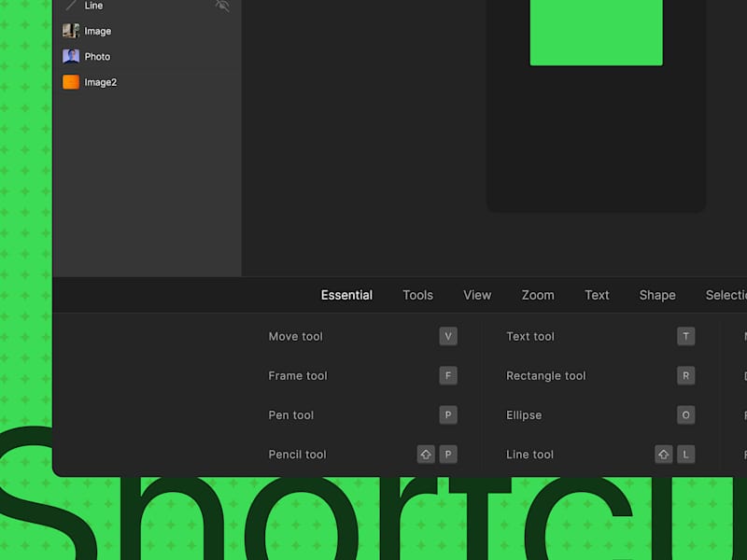Click the V key badge for Move tool

click(x=448, y=336)
